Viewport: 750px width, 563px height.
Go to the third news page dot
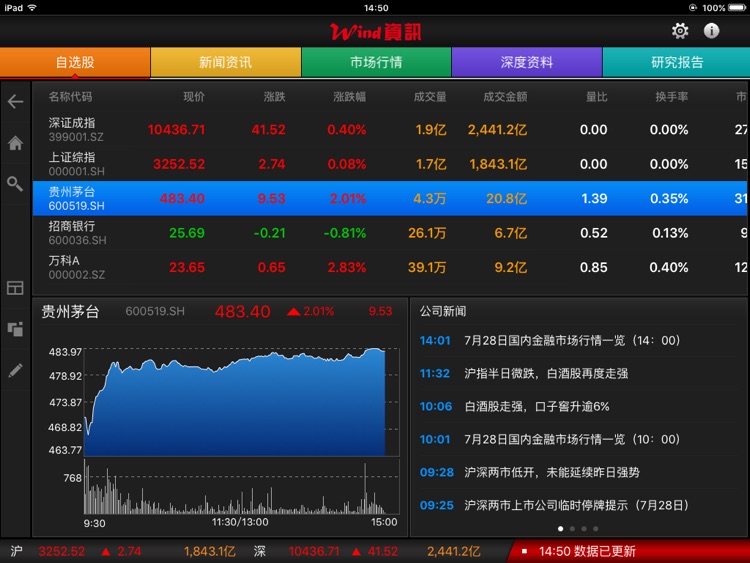click(x=584, y=529)
